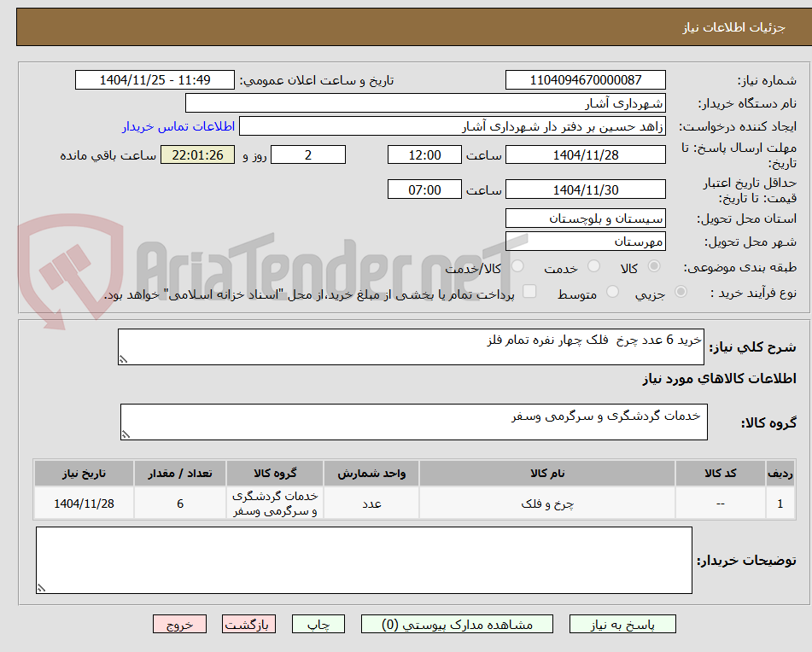Select the متوسط purchase type radio
The width and height of the screenshot is (812, 652).
612,292
